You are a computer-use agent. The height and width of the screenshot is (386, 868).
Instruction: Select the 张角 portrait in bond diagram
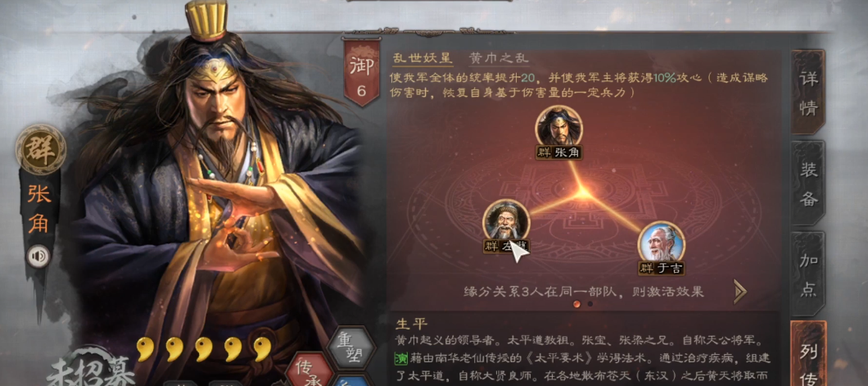point(558,125)
